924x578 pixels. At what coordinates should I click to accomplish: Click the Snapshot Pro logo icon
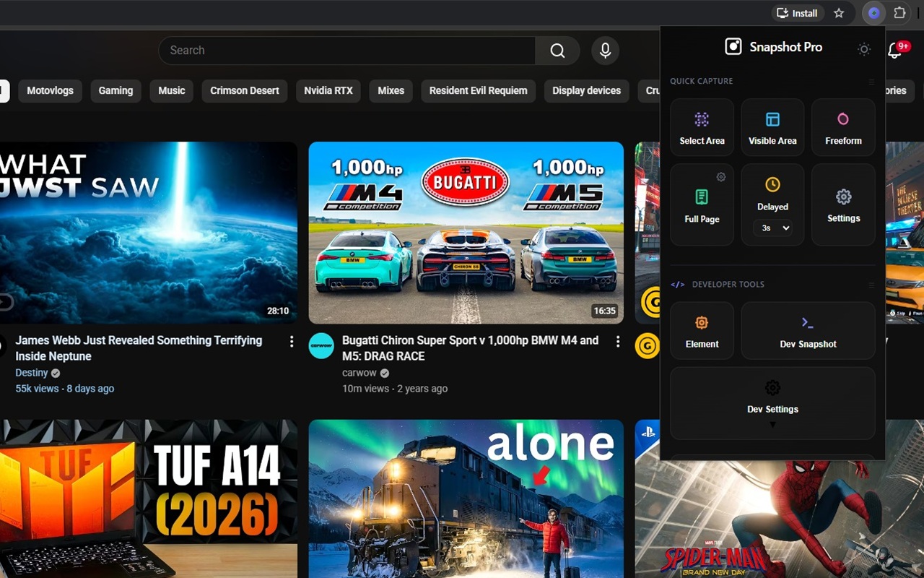point(733,47)
